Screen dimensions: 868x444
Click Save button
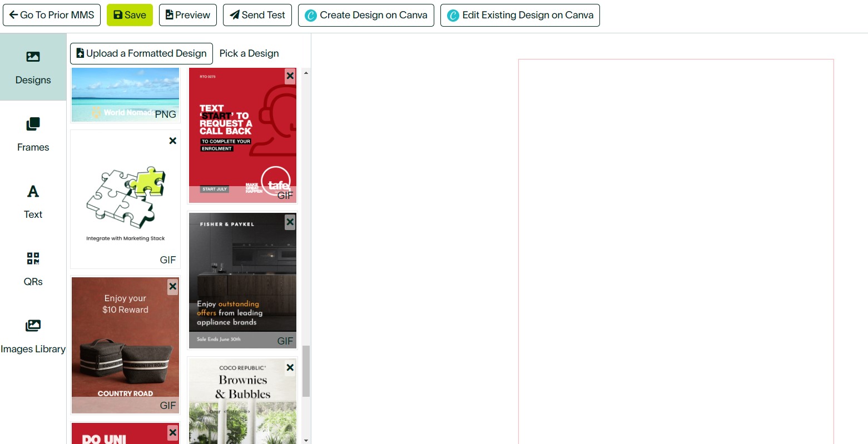click(130, 15)
